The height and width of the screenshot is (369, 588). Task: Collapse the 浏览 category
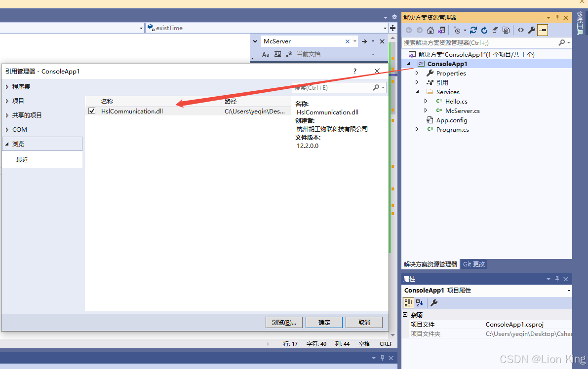click(7, 144)
